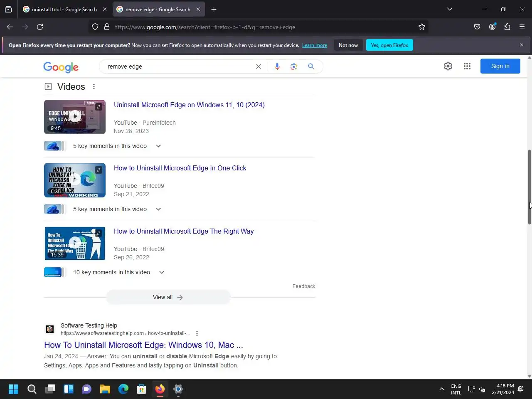Open the Firefox account icon

pyautogui.click(x=492, y=27)
